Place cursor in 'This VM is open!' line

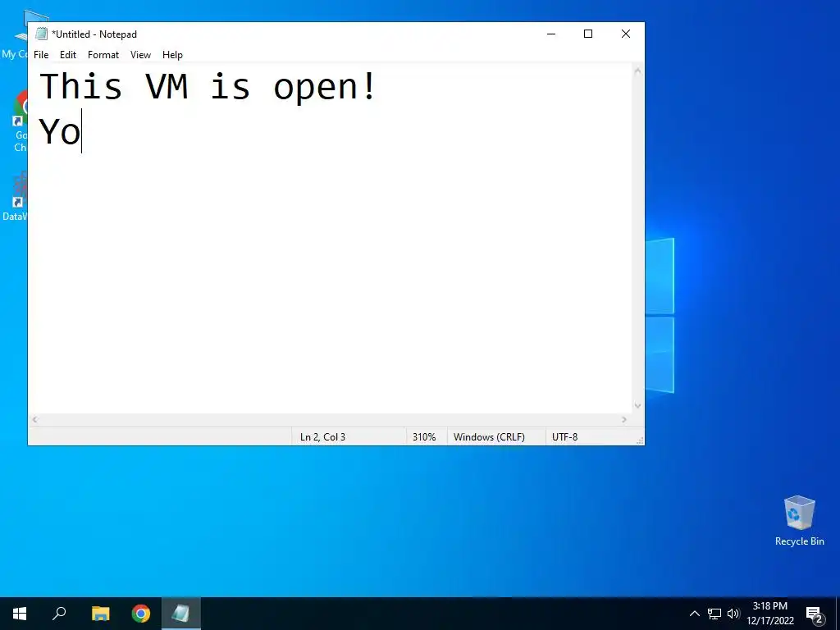208,87
